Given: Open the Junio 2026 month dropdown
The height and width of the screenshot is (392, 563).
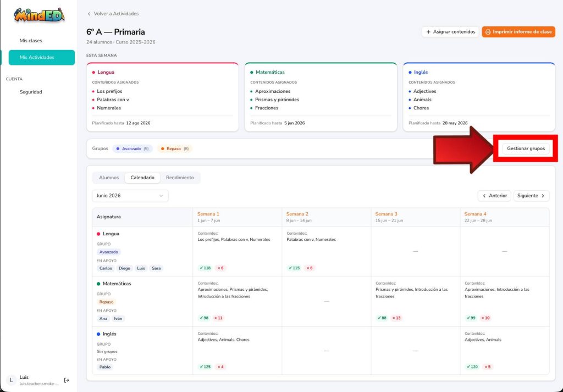Looking at the screenshot, I should 130,196.
